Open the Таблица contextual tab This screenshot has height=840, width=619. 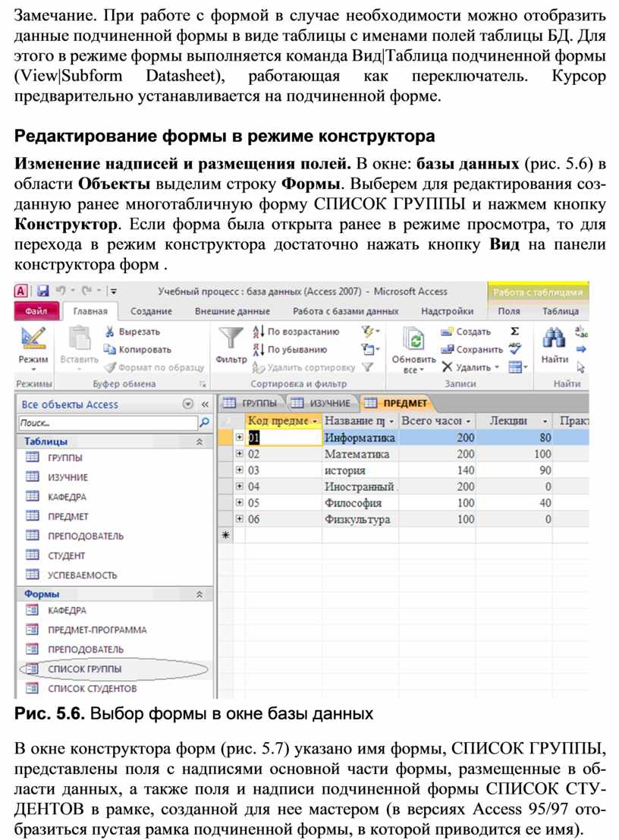point(560,311)
